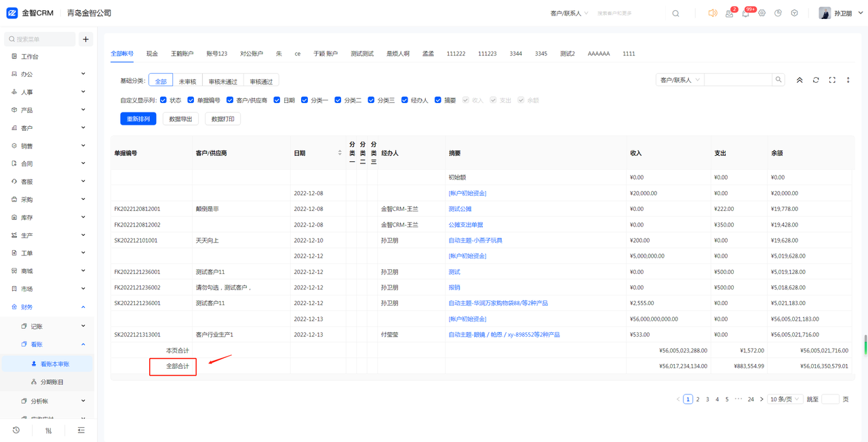Viewport: 868px width, 442px height.
Task: Click the user avatar of 孙卫朋
Action: 825,13
